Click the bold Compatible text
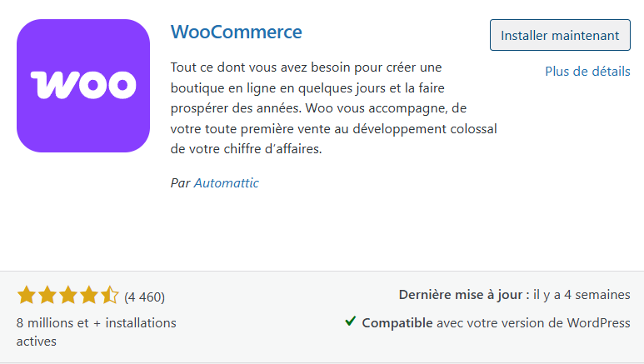644x364 pixels. point(397,322)
